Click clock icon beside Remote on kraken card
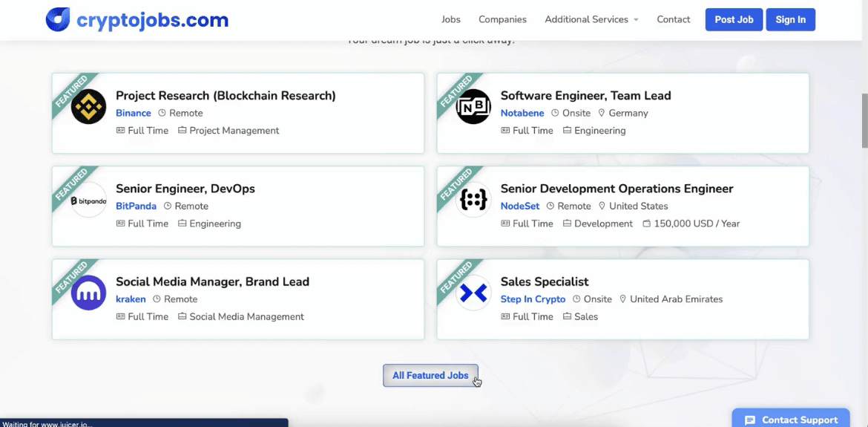 157,299
